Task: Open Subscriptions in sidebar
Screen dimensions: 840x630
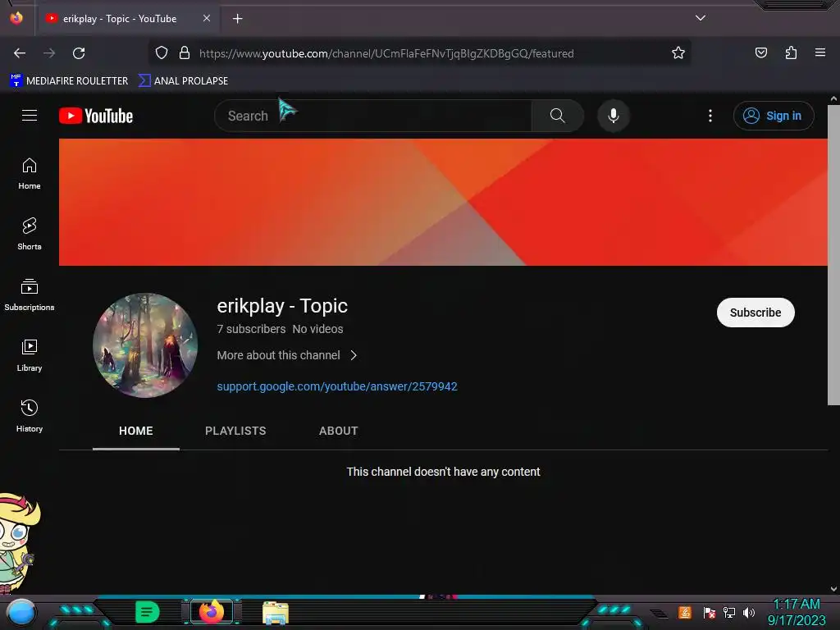Action: pos(30,295)
